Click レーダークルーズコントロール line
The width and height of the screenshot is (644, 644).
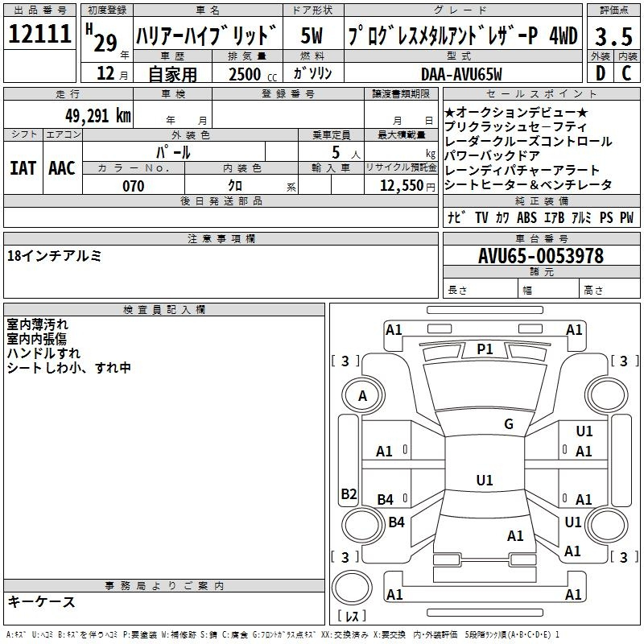point(528,141)
